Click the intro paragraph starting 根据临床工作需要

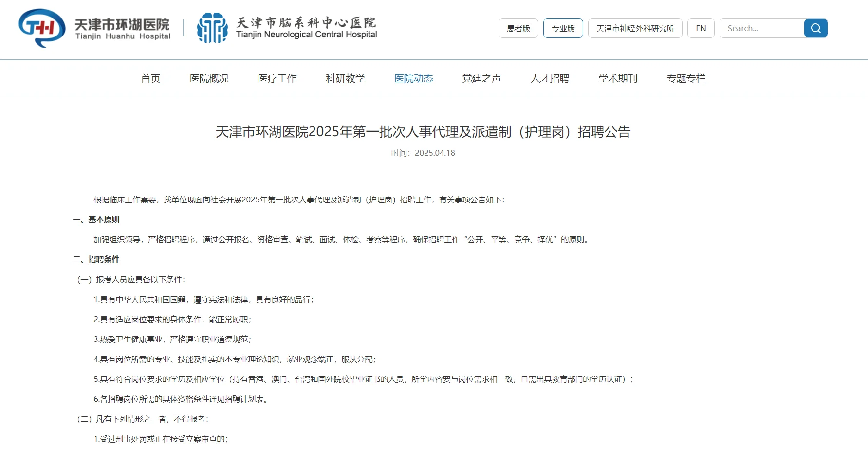coord(300,200)
